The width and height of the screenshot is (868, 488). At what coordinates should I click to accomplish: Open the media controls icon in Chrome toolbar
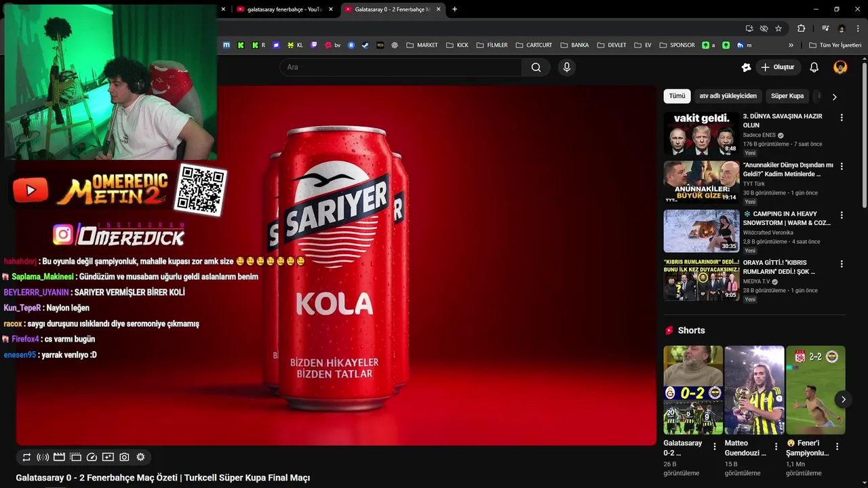tap(825, 28)
